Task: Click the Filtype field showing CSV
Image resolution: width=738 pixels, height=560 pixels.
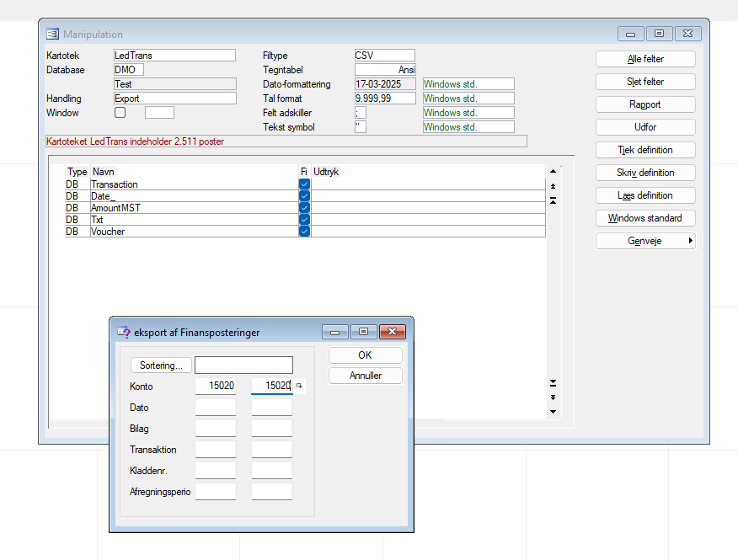Action: pos(384,55)
